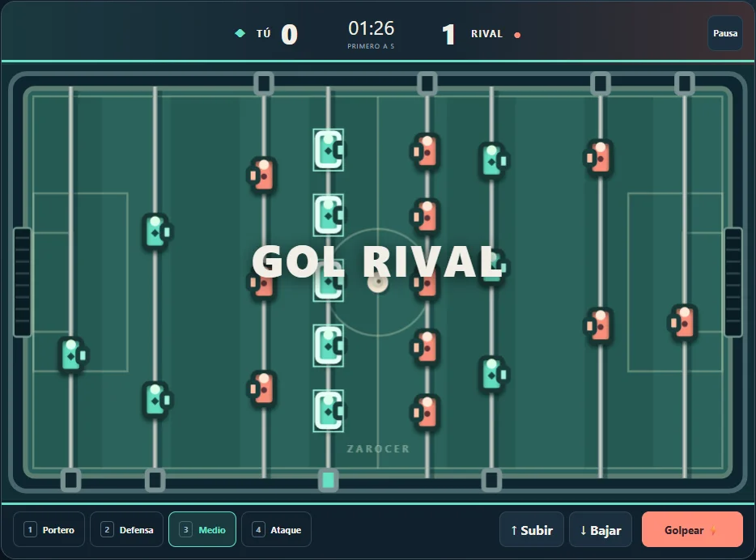
Task: Click the upper rival defender figure
Action: tap(598, 157)
